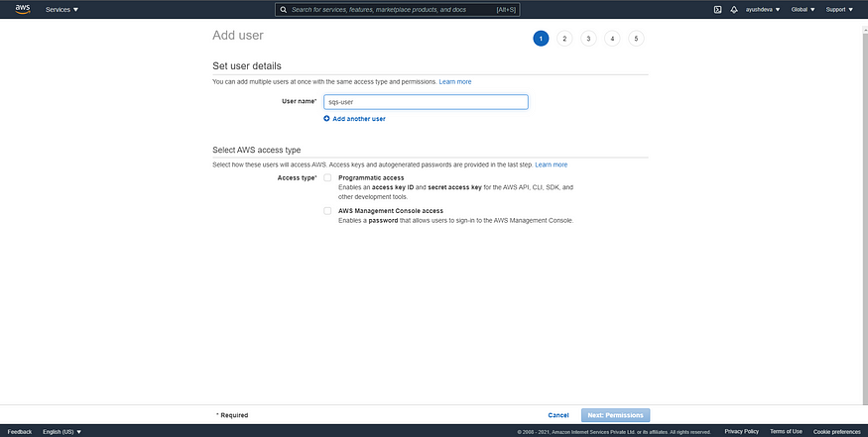
Task: Click the plus icon beside Add another user
Action: coord(326,118)
